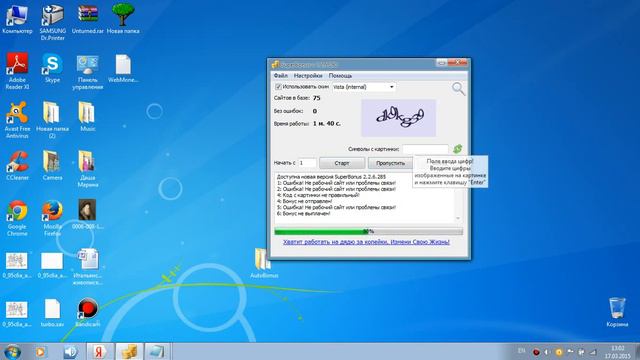
Task: Click the Начать с number field
Action: point(307,163)
